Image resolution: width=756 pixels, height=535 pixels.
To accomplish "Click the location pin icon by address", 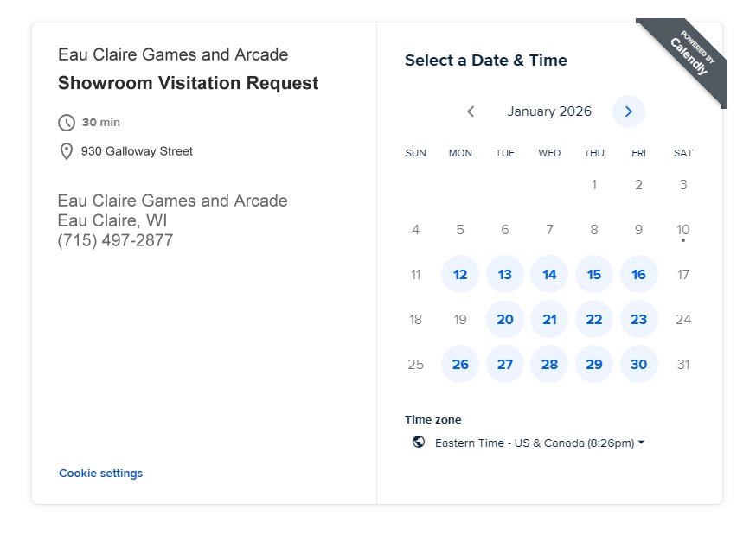I will (67, 151).
